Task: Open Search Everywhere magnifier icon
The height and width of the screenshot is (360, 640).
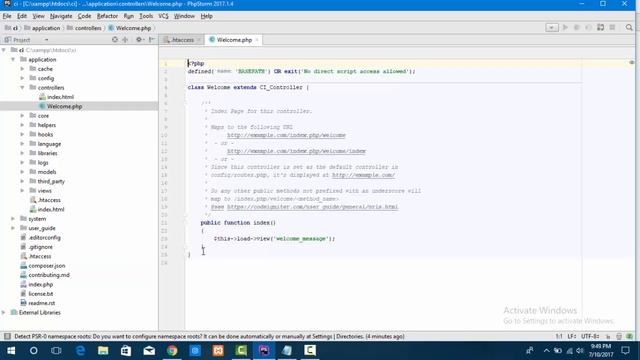Action: click(629, 27)
